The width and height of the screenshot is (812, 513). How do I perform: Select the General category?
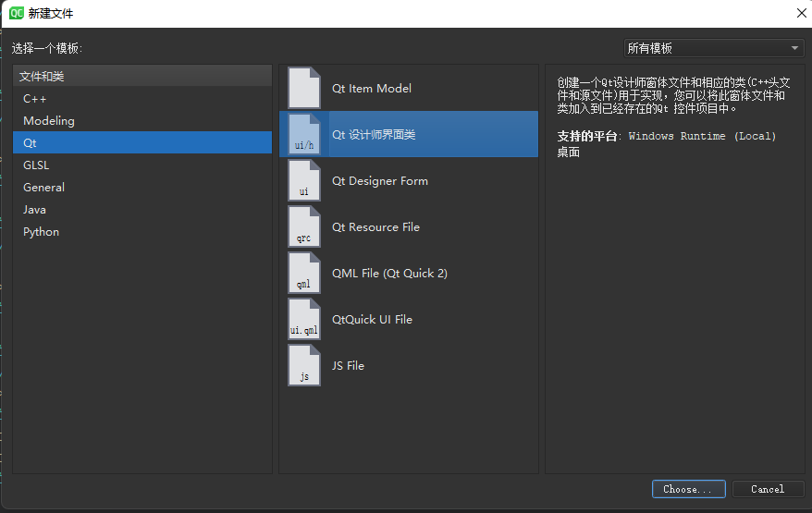coord(142,187)
